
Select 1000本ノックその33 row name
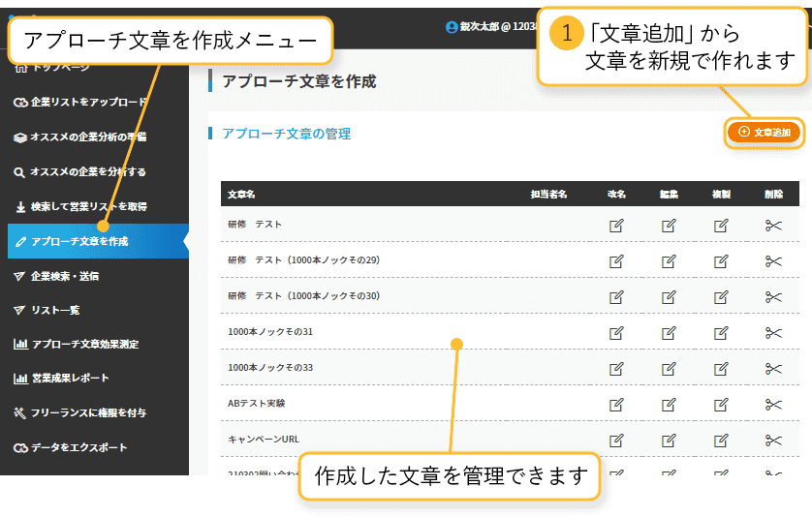pyautogui.click(x=270, y=368)
